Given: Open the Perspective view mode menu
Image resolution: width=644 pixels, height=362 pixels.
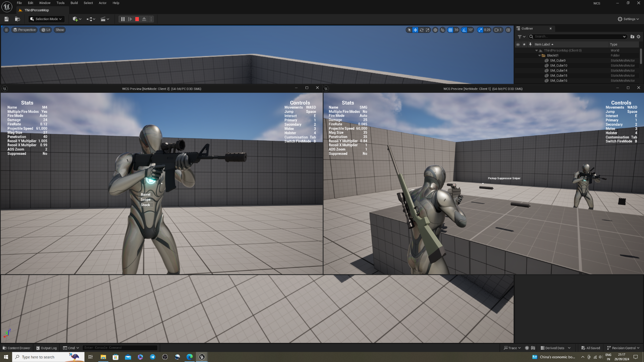Looking at the screenshot, I should [x=24, y=30].
